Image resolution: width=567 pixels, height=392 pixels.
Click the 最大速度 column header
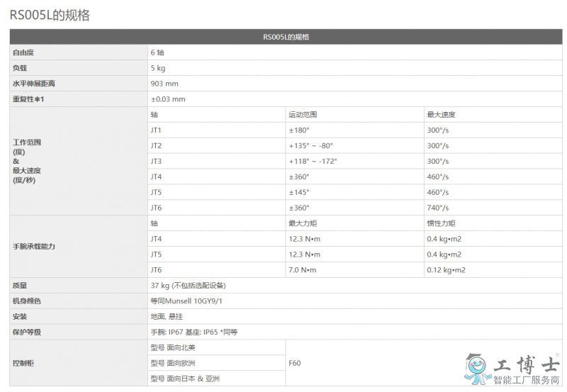coord(441,115)
